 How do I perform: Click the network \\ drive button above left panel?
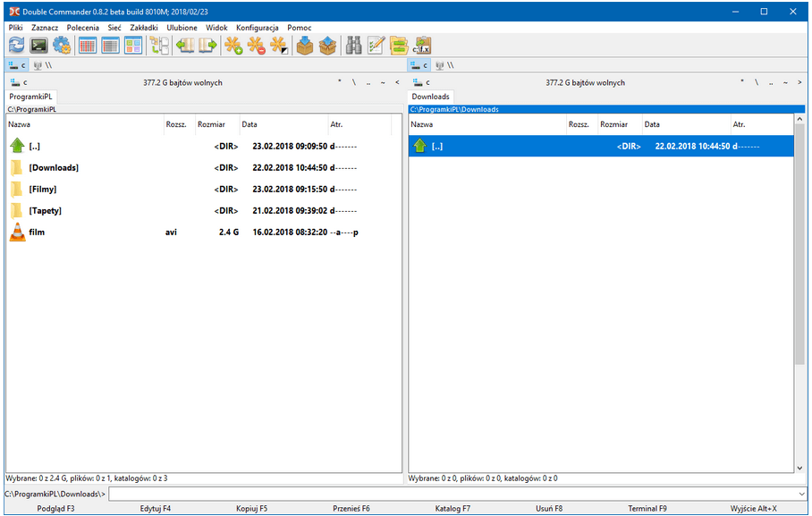tap(42, 65)
